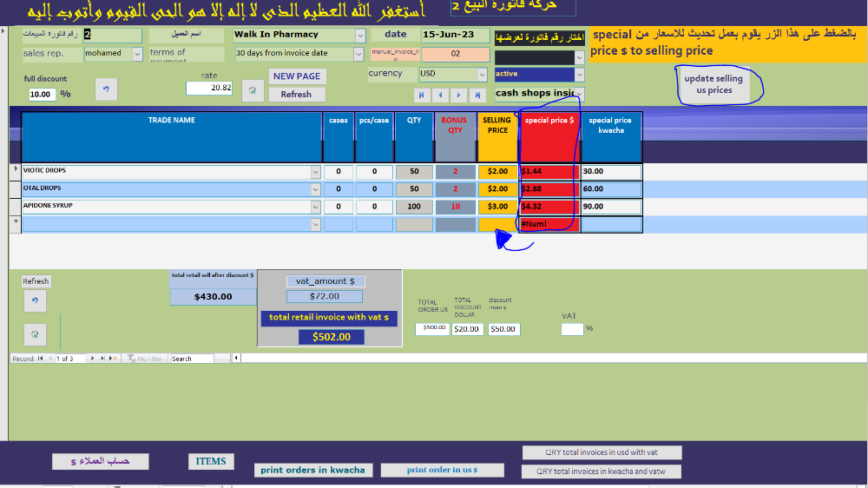Click the record Search input box

pos(192,359)
